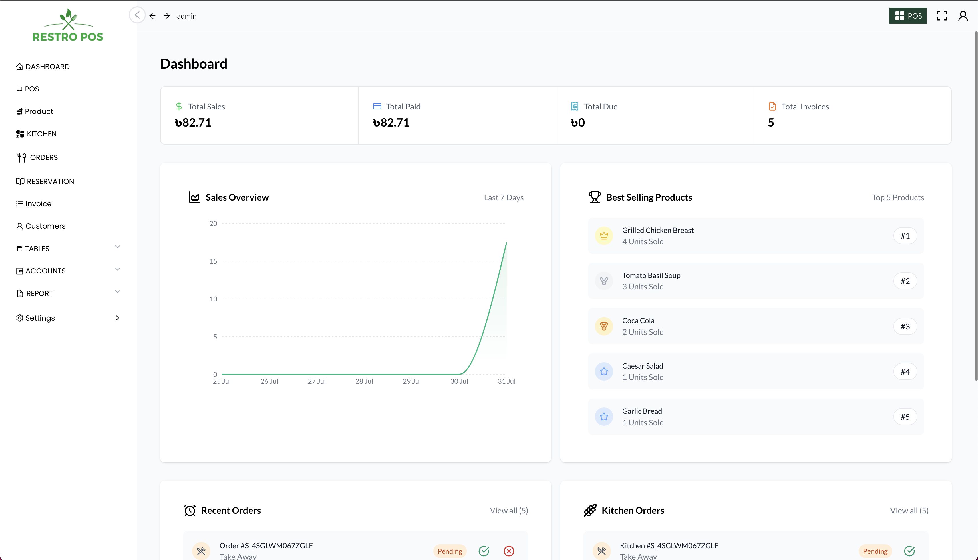Expand the REPORT submenu
Screen dimensions: 978x560
click(118, 292)
